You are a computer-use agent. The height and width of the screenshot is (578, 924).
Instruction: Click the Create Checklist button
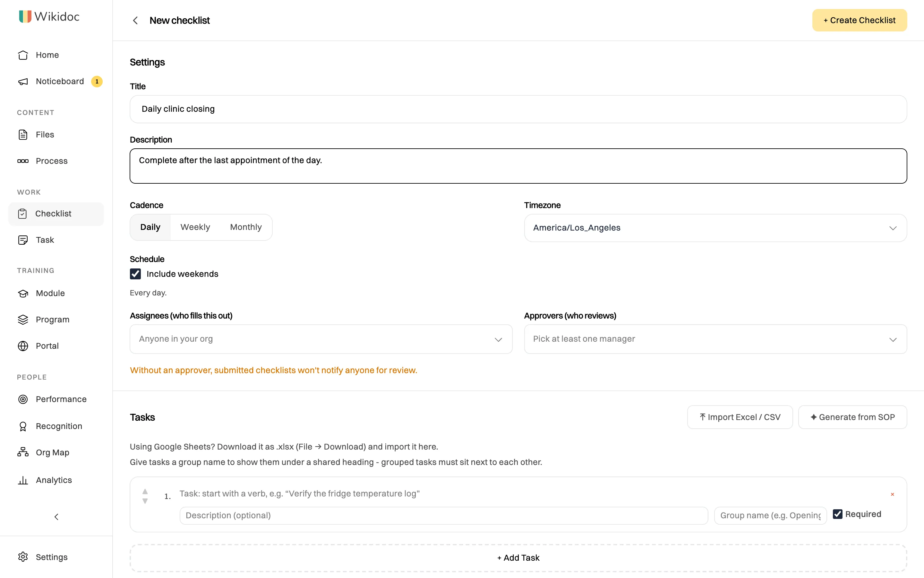pyautogui.click(x=860, y=20)
